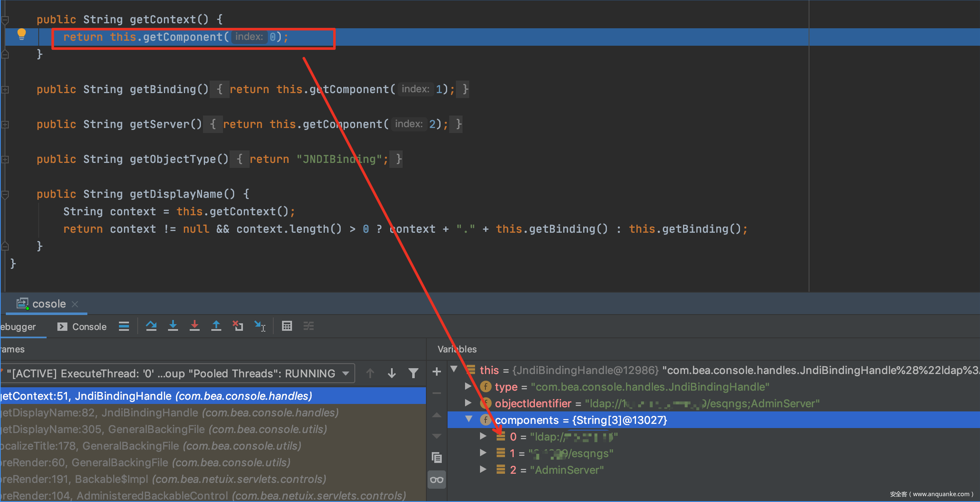Click Step Over debugger icon
This screenshot has height=502, width=980.
point(151,326)
